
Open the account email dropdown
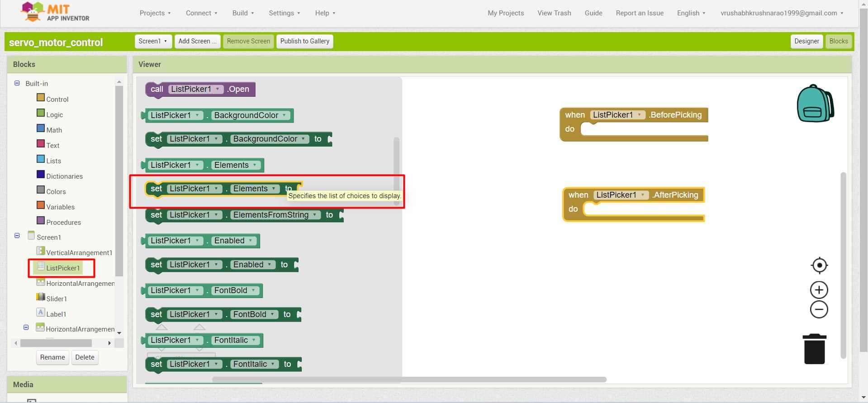(782, 13)
